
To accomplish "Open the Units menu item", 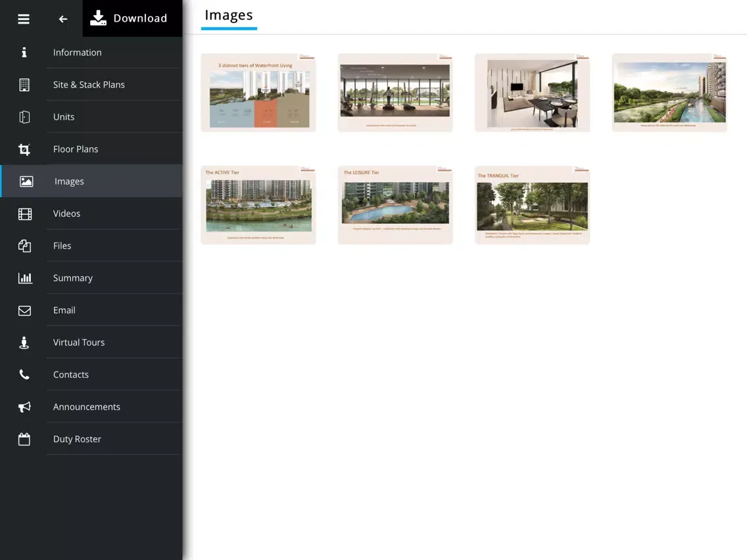I will click(64, 117).
